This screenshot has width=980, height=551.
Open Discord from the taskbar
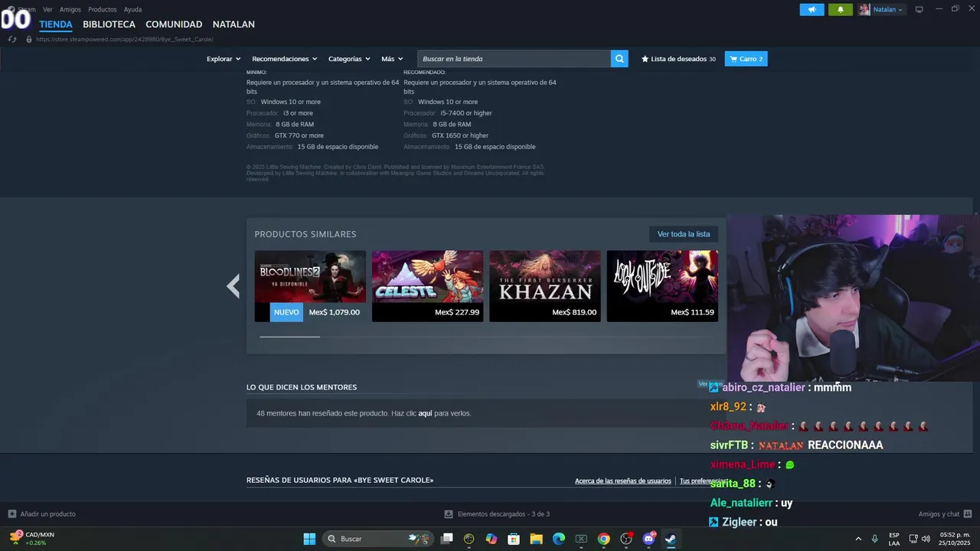(x=648, y=539)
